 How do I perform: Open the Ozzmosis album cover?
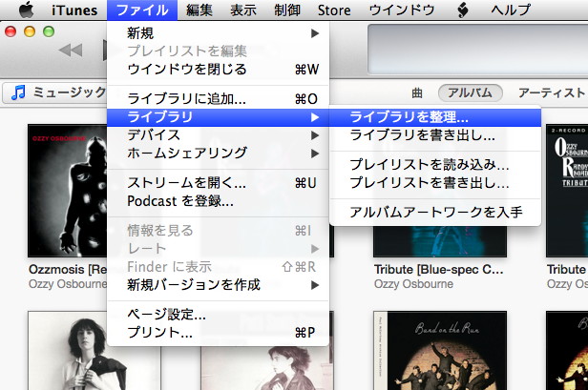click(68, 191)
